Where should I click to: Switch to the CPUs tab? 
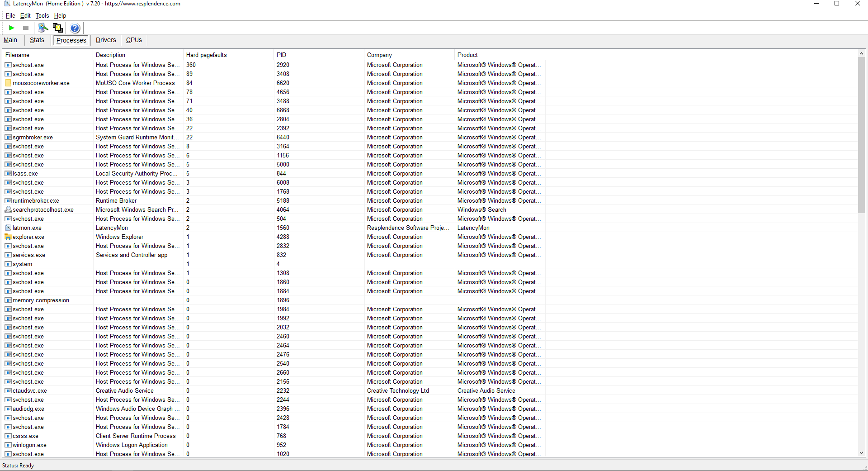pyautogui.click(x=134, y=40)
